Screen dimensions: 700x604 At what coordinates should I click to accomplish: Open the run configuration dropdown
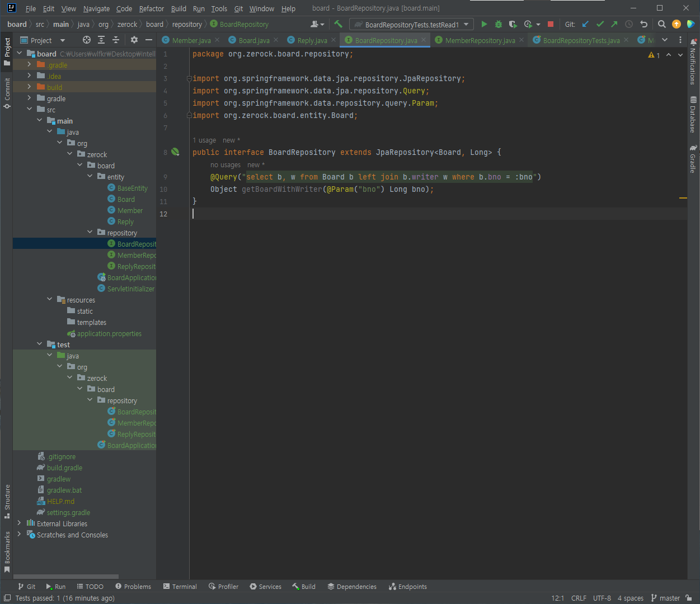(x=411, y=24)
